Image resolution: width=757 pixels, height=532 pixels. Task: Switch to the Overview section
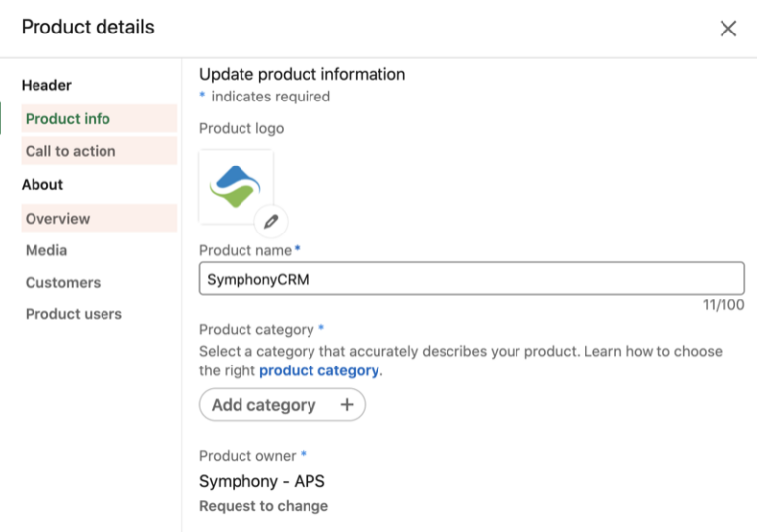pos(58,219)
